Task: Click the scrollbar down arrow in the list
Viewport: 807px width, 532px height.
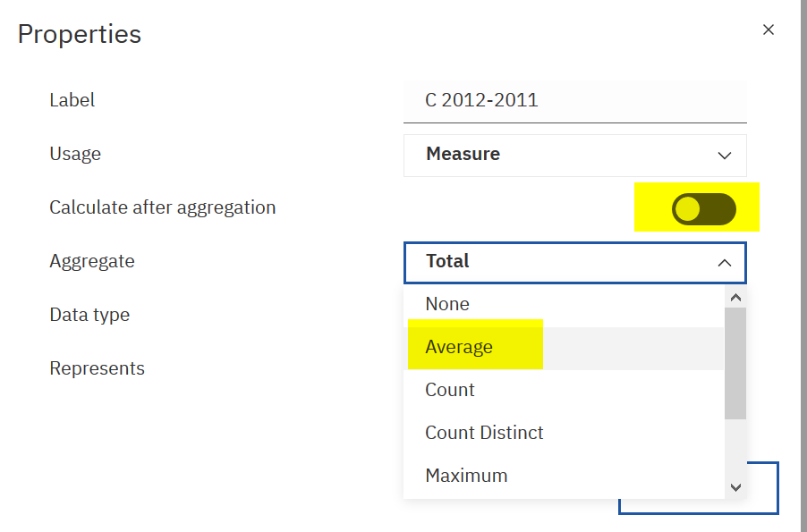Action: click(735, 487)
